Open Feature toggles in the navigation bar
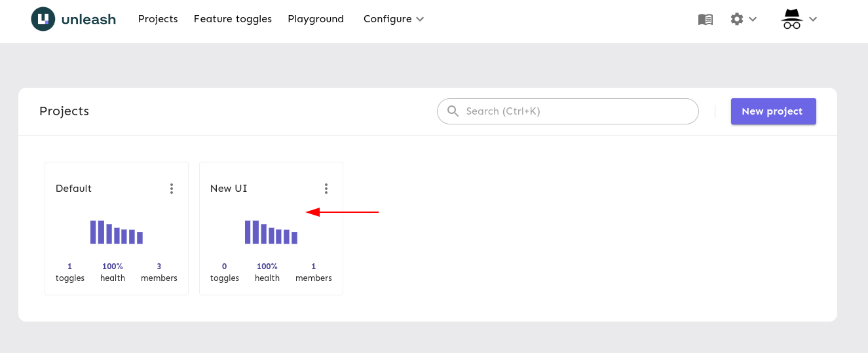This screenshot has width=868, height=353. [233, 19]
